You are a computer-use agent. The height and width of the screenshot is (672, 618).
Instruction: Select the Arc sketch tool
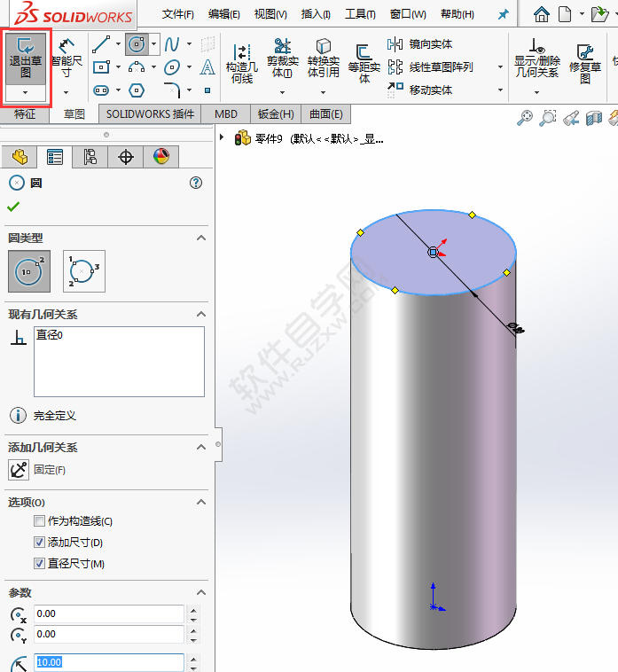[x=137, y=67]
